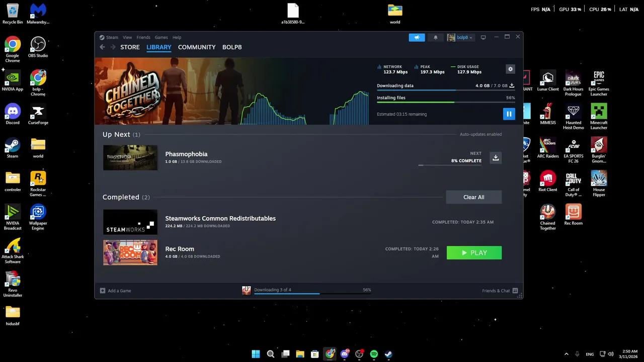
Task: Open the Help menu
Action: click(x=177, y=37)
